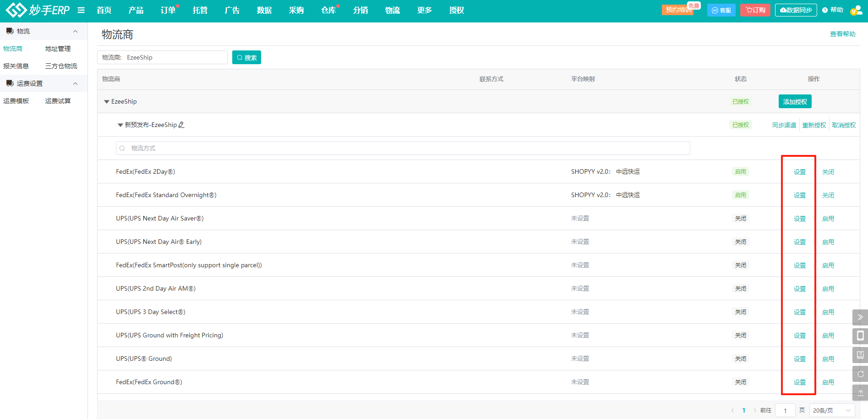Click the 同步渠道 link
This screenshot has width=868, height=419.
[784, 125]
